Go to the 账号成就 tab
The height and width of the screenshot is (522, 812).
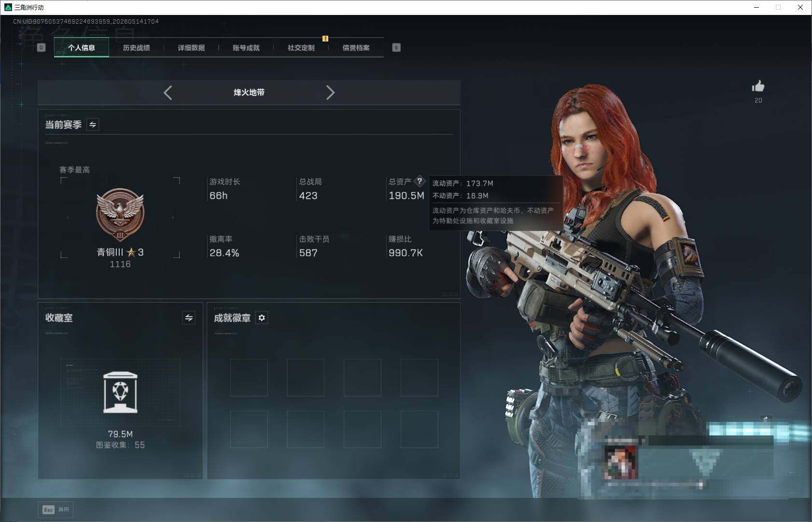point(246,47)
